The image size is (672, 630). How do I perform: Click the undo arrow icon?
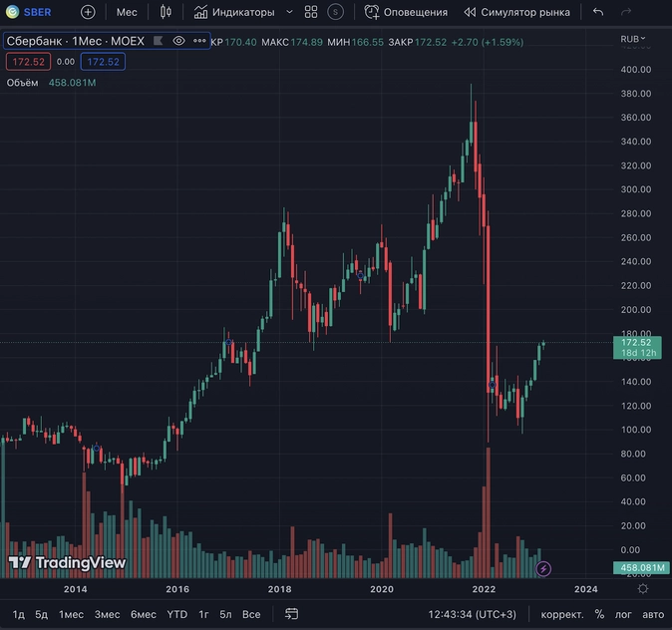(x=598, y=12)
